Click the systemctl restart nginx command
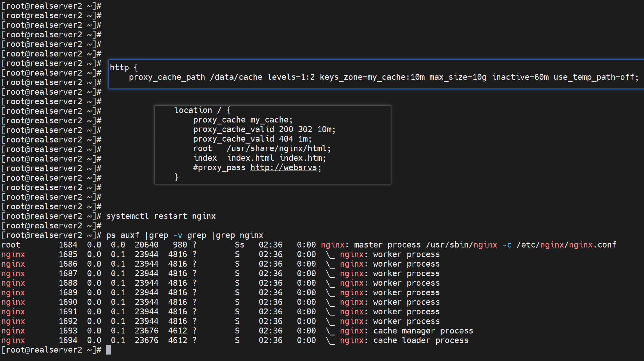 161,216
